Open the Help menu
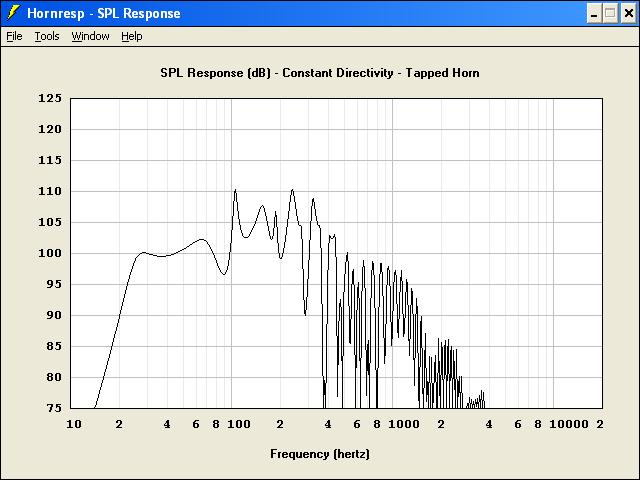This screenshot has width=640, height=486. pos(132,36)
